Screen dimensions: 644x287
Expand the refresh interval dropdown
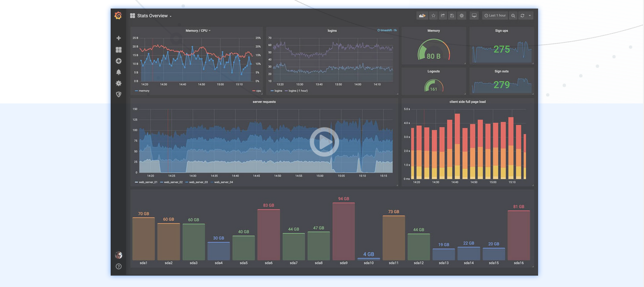tap(530, 15)
